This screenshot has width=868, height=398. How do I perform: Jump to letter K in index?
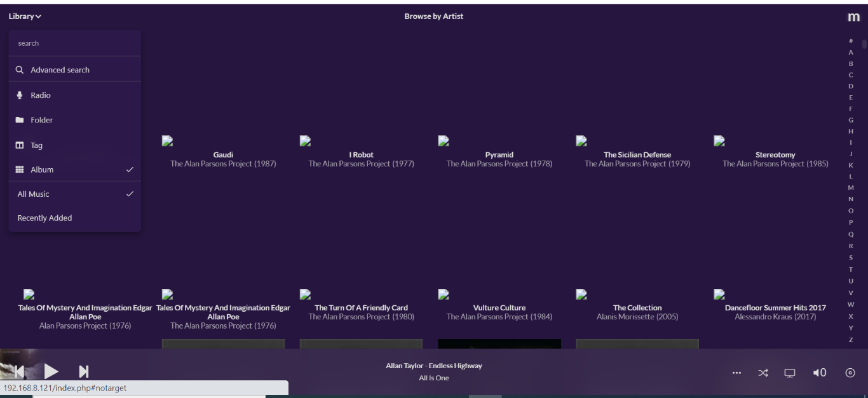coord(851,165)
